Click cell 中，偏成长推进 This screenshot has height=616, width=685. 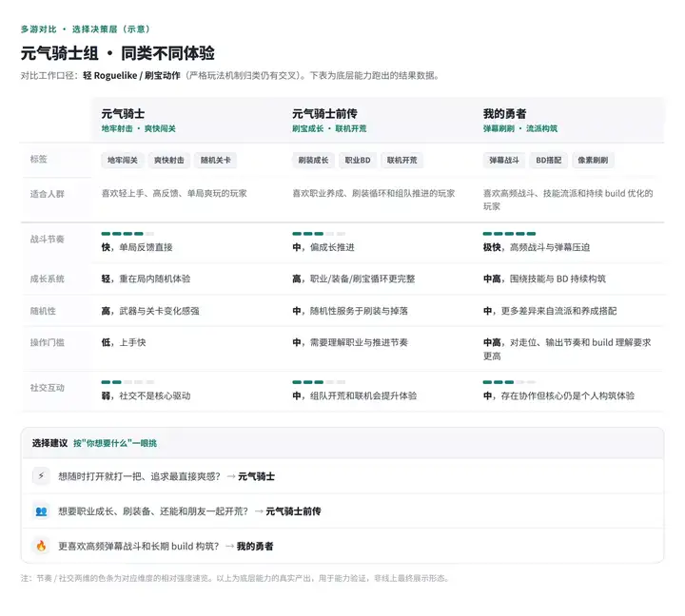click(323, 247)
